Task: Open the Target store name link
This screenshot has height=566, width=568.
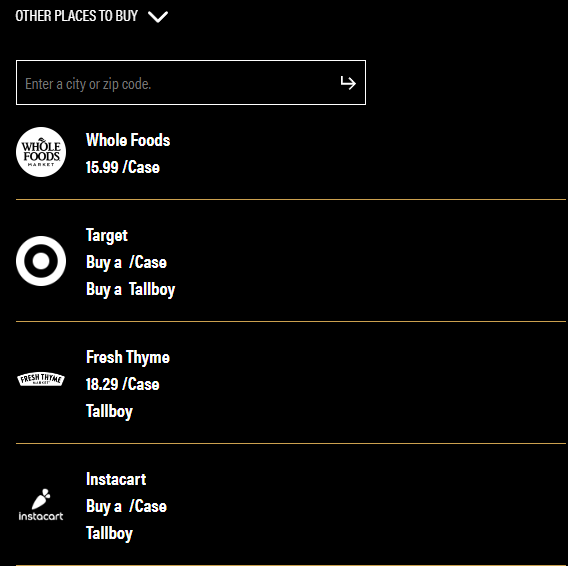Action: (107, 235)
